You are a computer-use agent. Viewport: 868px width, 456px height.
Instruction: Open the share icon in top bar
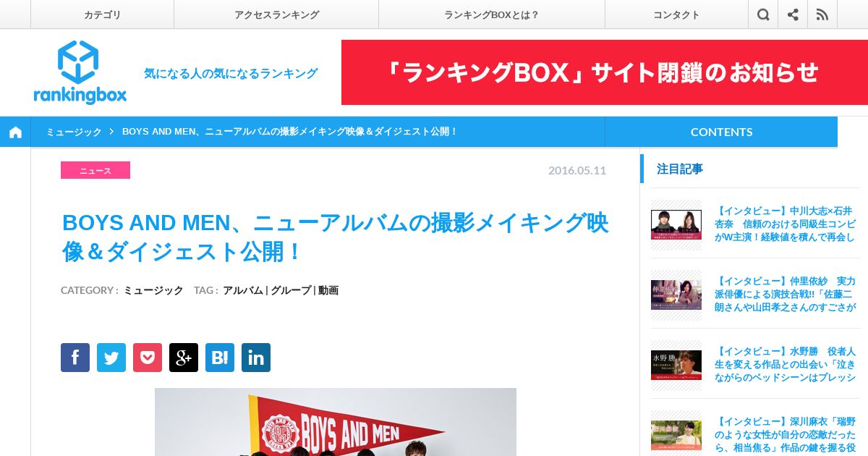coord(793,14)
